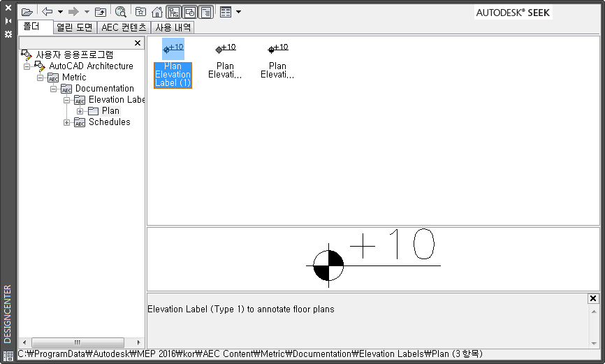Select AutoCAD Architecture in the tree
605x364 pixels.
tap(91, 66)
